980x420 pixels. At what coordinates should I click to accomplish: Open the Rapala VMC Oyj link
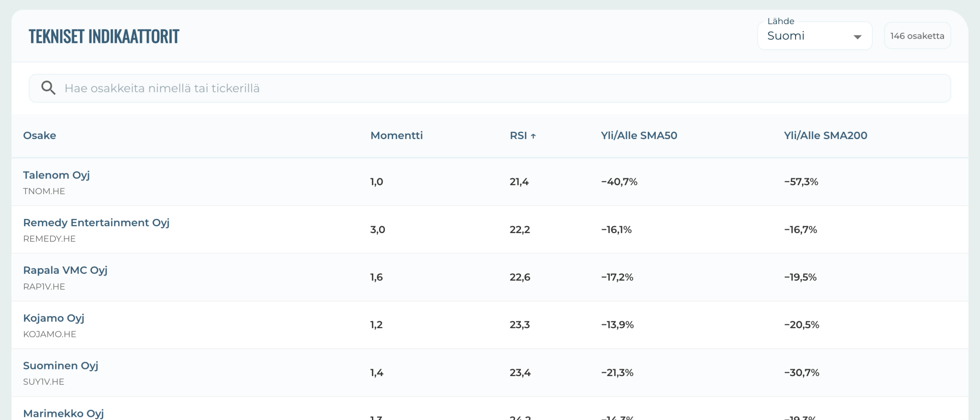65,270
